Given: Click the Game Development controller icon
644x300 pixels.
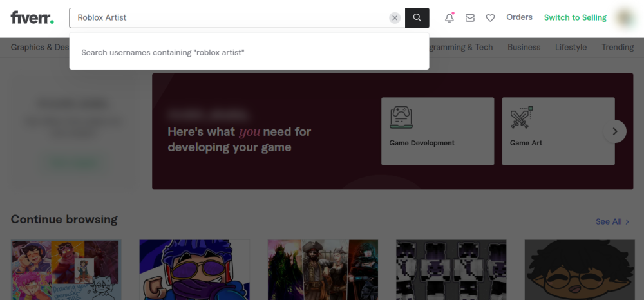Looking at the screenshot, I should pos(401,117).
